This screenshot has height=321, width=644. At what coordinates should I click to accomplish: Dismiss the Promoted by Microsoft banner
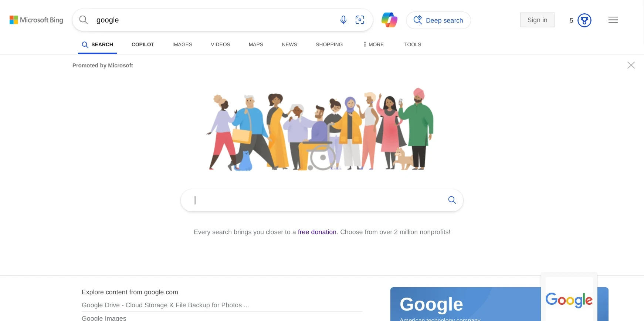pyautogui.click(x=631, y=65)
